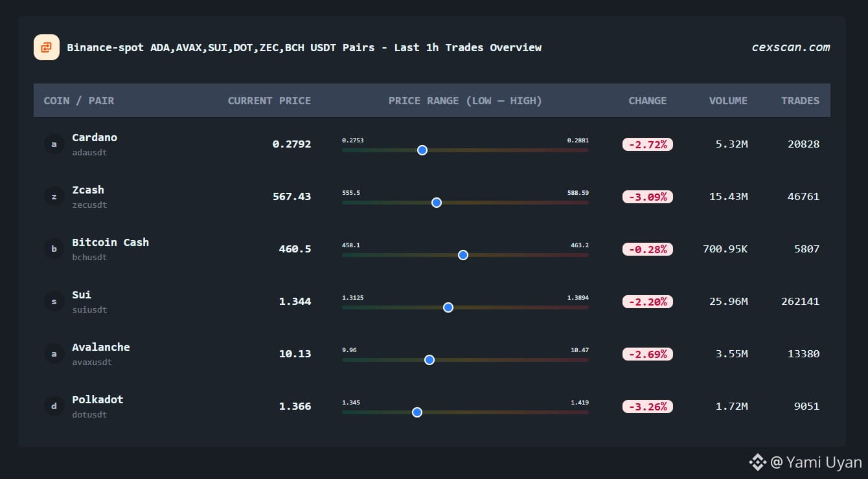Click the trades count 9051

(x=806, y=406)
